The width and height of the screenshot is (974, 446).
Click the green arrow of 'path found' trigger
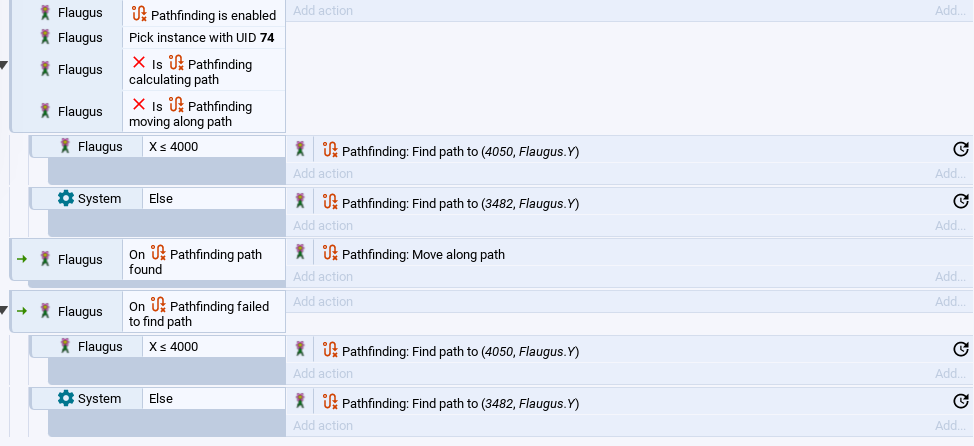(21, 259)
